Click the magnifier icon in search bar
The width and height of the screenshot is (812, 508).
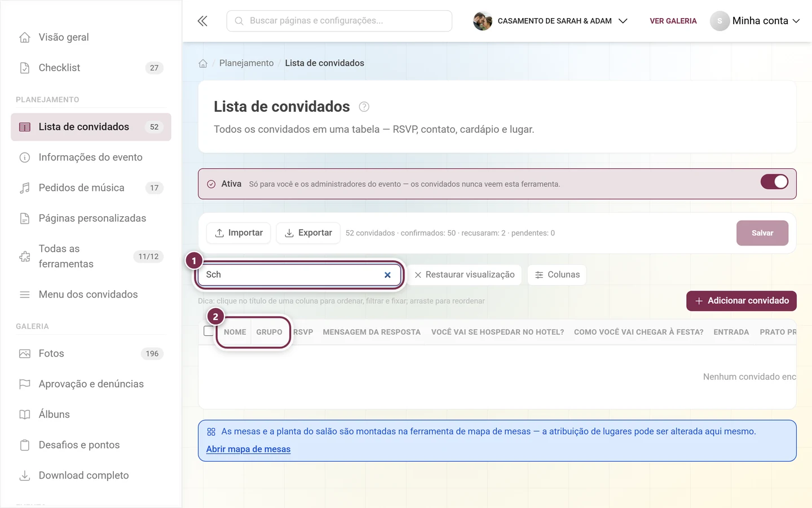239,21
